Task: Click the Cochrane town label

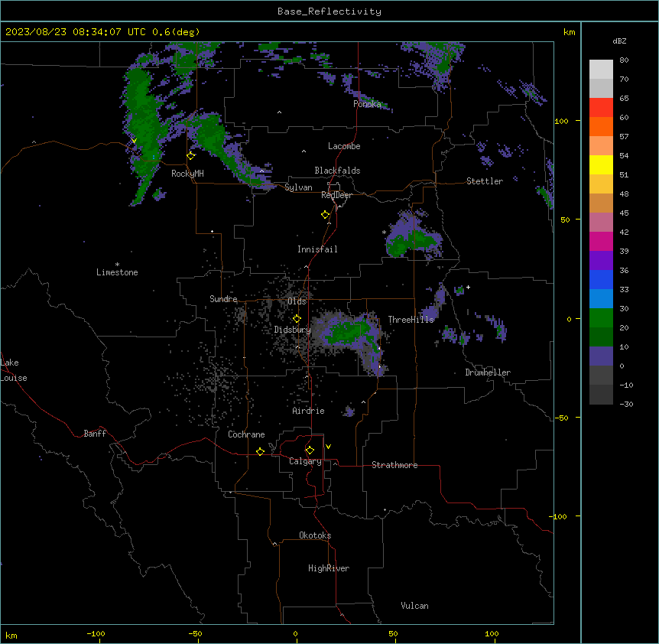Action: (246, 434)
